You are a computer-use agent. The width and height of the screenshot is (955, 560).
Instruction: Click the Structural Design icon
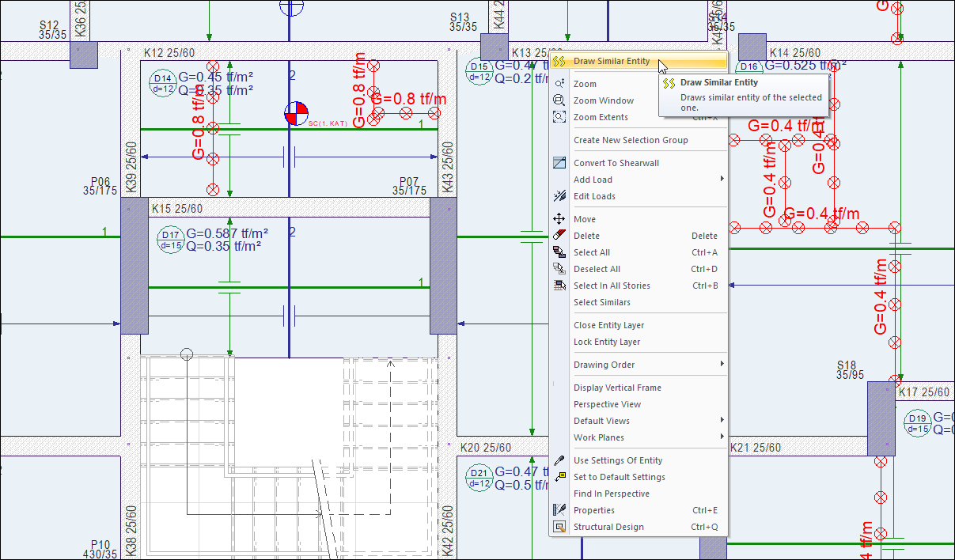coord(559,527)
